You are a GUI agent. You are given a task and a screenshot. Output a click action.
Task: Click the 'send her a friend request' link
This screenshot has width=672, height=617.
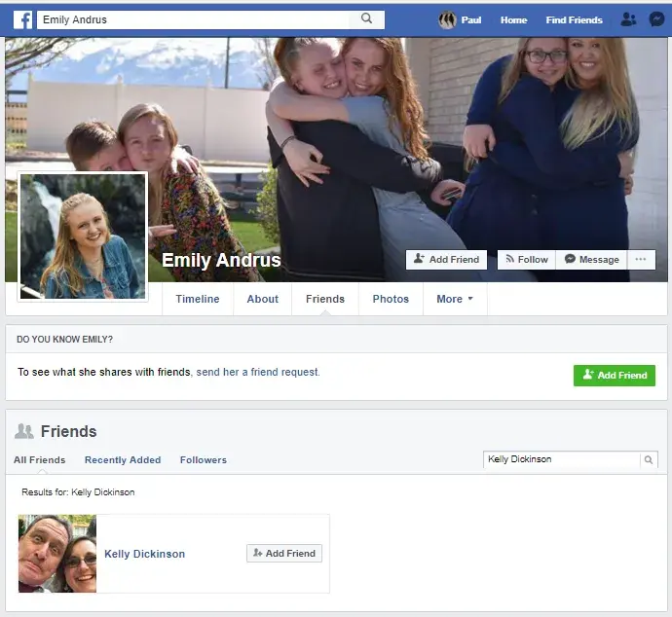pos(258,372)
